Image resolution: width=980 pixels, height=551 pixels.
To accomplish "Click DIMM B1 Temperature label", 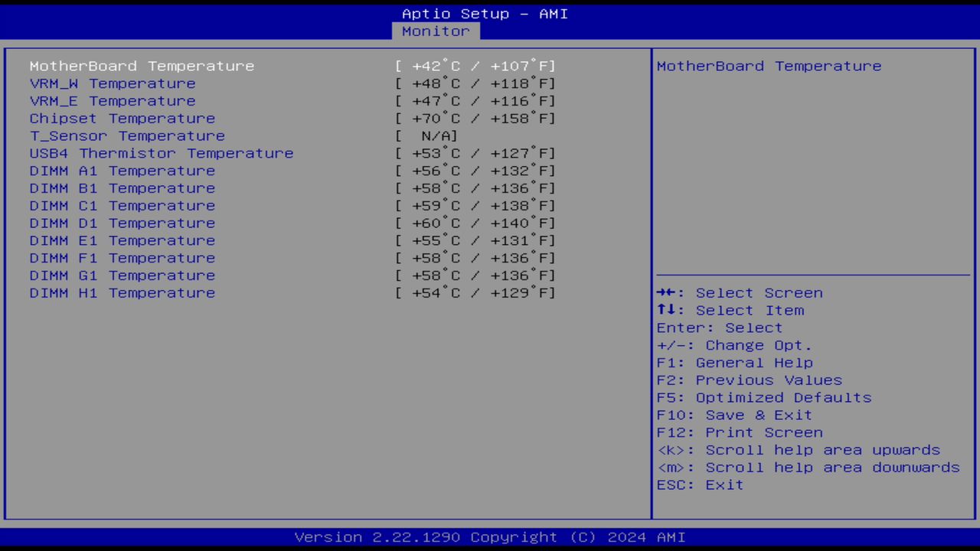I will [x=122, y=188].
